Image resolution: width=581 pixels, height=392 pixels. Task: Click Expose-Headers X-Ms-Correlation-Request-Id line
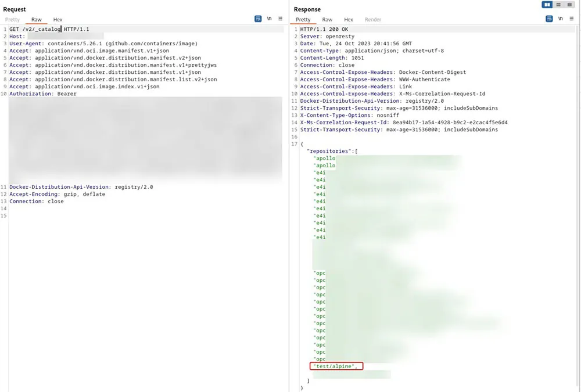(x=393, y=93)
